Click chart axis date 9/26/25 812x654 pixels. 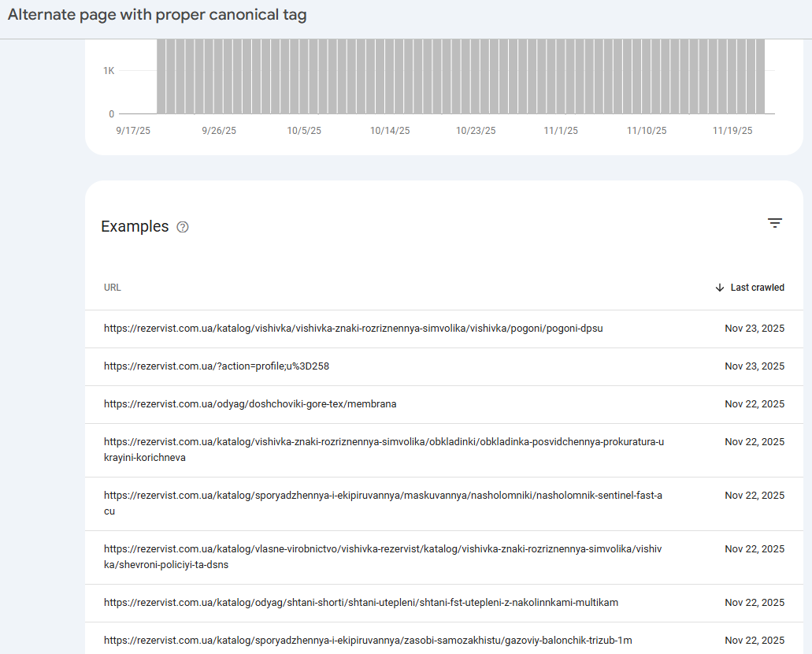pos(219,131)
